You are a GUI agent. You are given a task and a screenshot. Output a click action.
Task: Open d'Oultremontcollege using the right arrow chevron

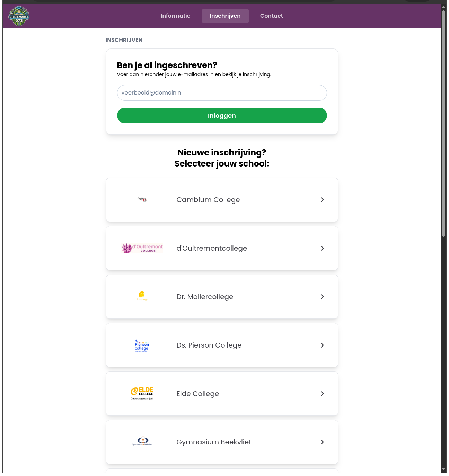(322, 248)
